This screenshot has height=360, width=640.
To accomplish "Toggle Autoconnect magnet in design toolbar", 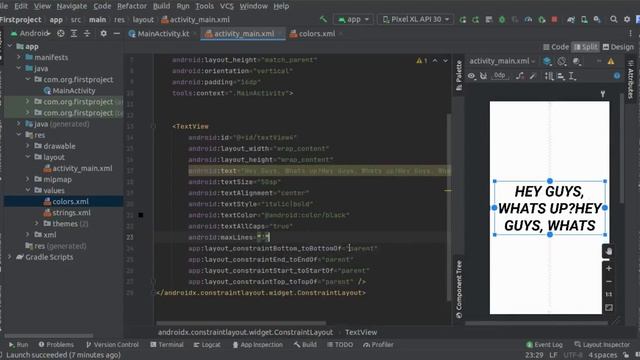I will tap(484, 76).
